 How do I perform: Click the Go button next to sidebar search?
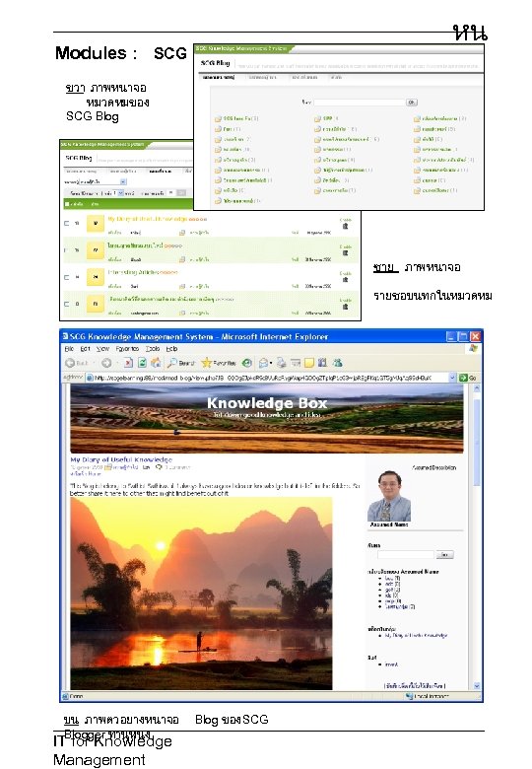click(x=444, y=555)
